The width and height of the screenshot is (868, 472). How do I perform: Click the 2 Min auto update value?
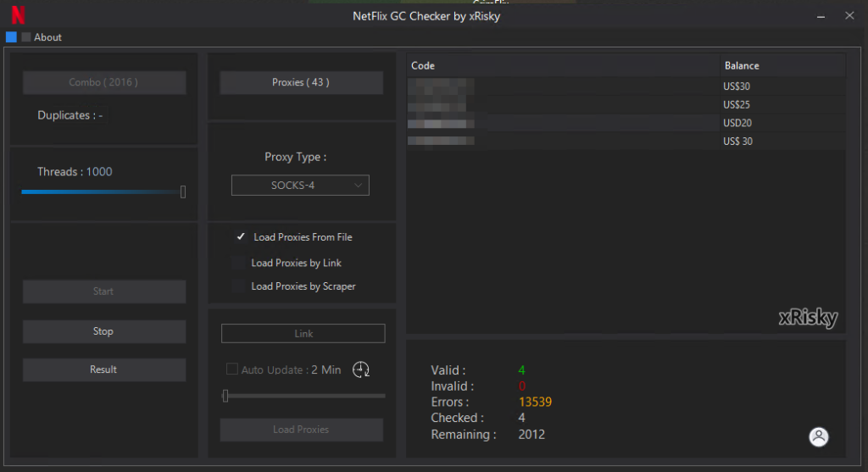click(326, 369)
